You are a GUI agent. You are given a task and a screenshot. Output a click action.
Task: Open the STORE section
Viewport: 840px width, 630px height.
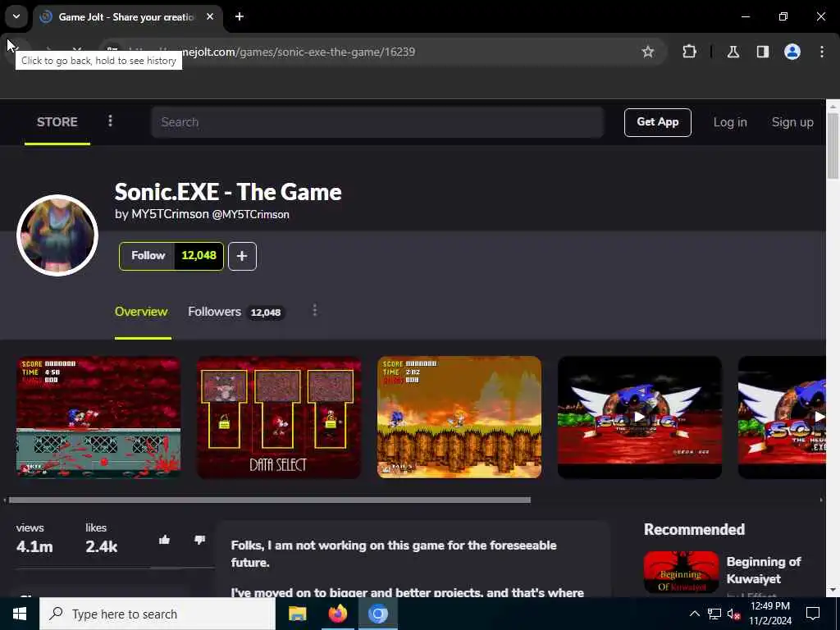(x=57, y=122)
